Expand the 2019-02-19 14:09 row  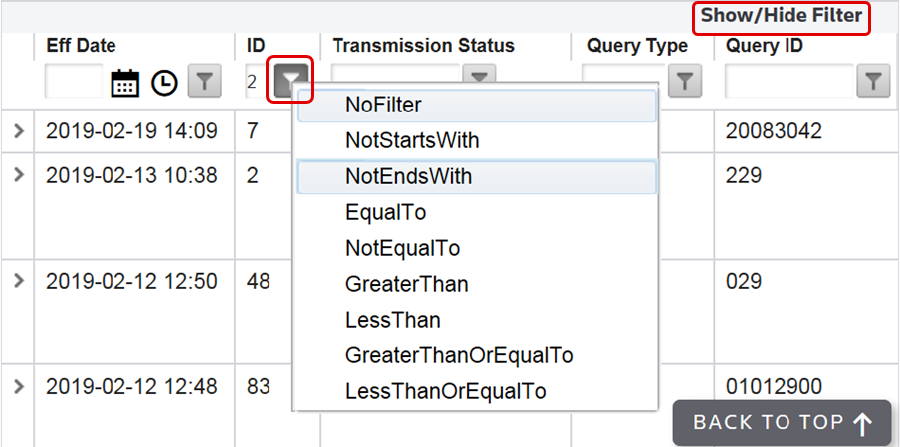tap(18, 131)
